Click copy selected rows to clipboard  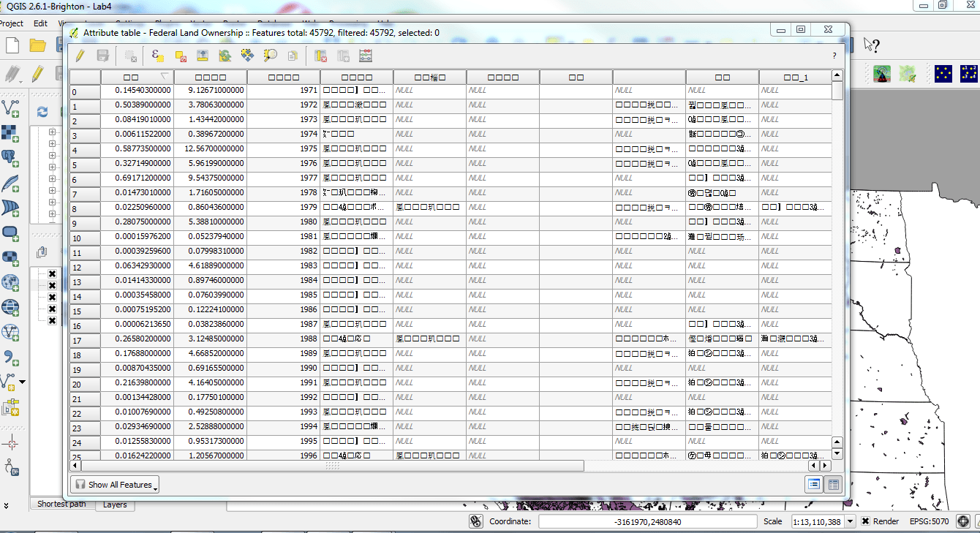293,56
